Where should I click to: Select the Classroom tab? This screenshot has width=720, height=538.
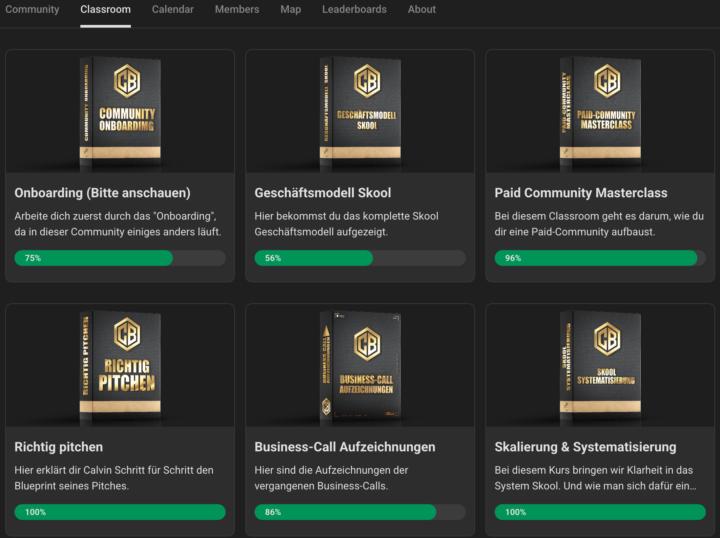105,9
